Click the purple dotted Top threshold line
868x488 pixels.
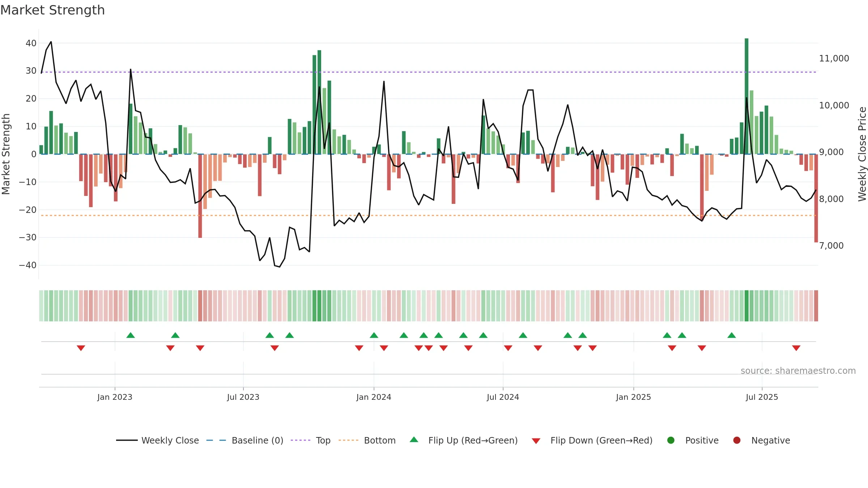click(429, 72)
